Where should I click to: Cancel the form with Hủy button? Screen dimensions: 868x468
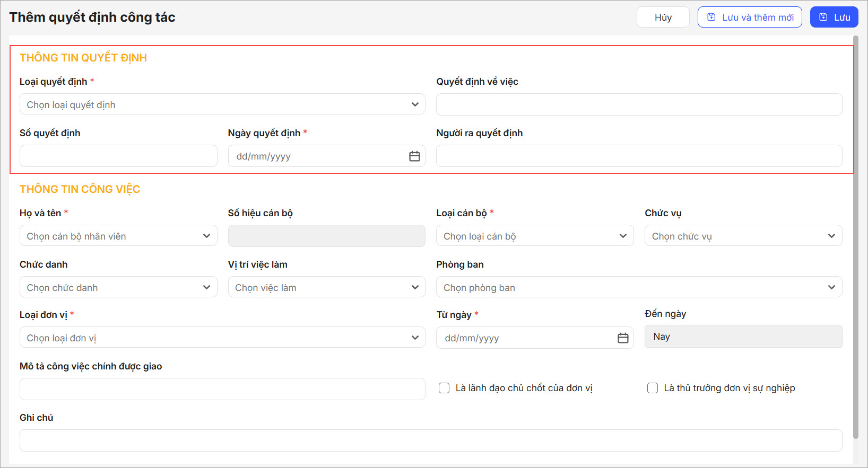[663, 17]
